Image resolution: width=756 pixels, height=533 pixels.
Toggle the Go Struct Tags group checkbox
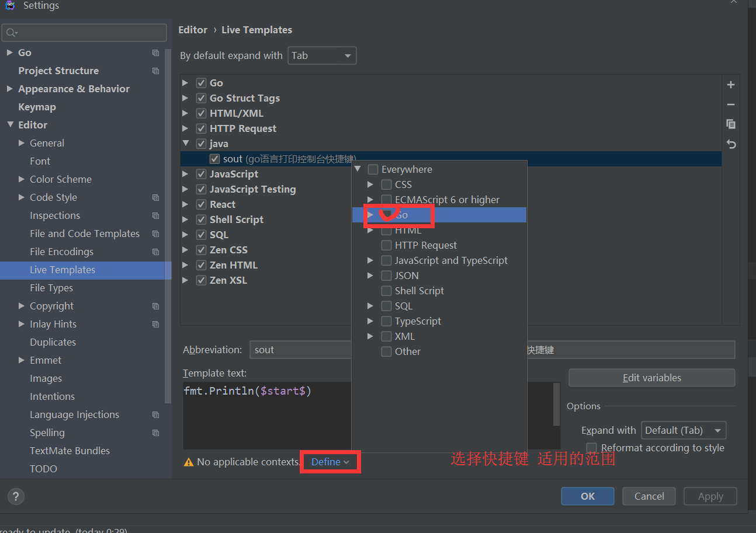[x=201, y=98]
